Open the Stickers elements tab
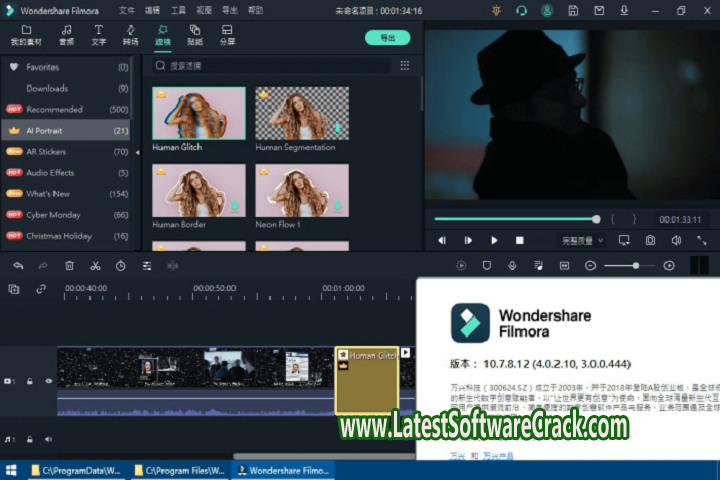720x480 pixels. pyautogui.click(x=195, y=35)
